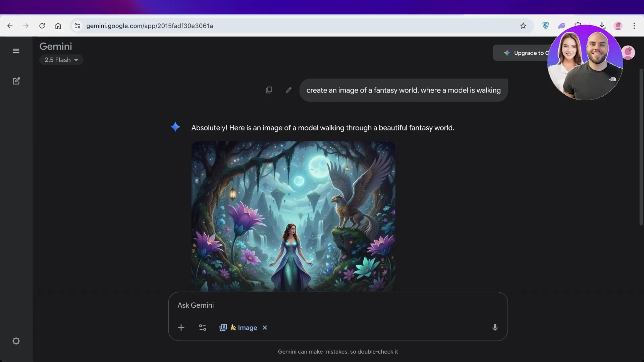The image size is (644, 362).
Task: Open the downloads tray icon
Action: click(602, 26)
